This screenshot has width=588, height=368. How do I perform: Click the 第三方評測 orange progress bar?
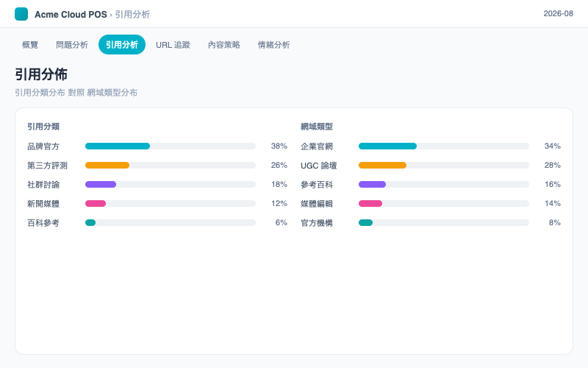click(171, 165)
